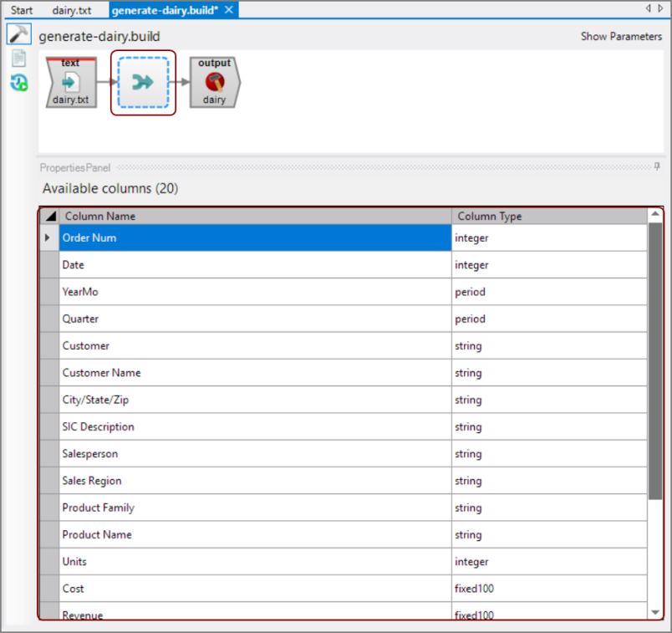Select the dairy output node
Screen dimensions: 672x633
(215, 82)
